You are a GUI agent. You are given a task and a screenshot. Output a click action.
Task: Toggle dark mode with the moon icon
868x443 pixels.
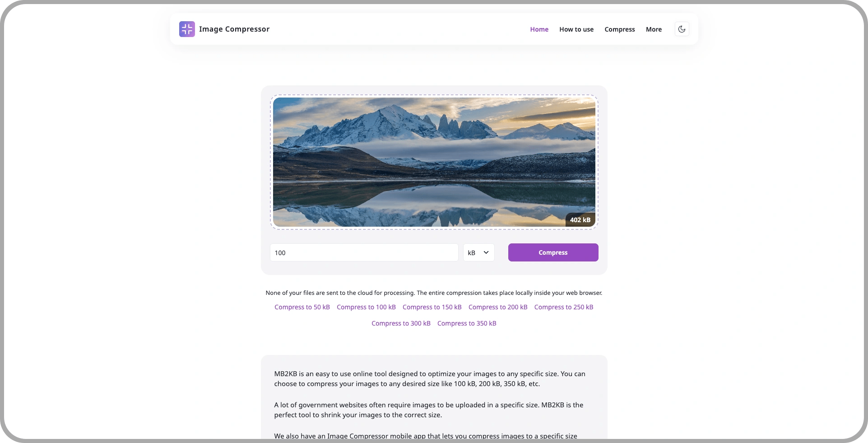tap(682, 29)
